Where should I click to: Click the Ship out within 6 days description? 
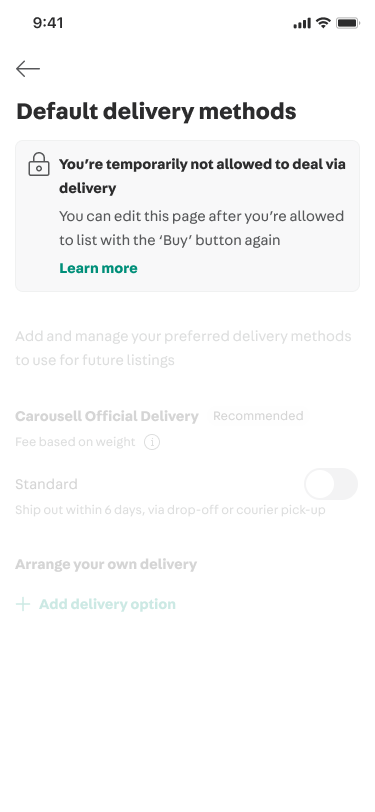170,510
